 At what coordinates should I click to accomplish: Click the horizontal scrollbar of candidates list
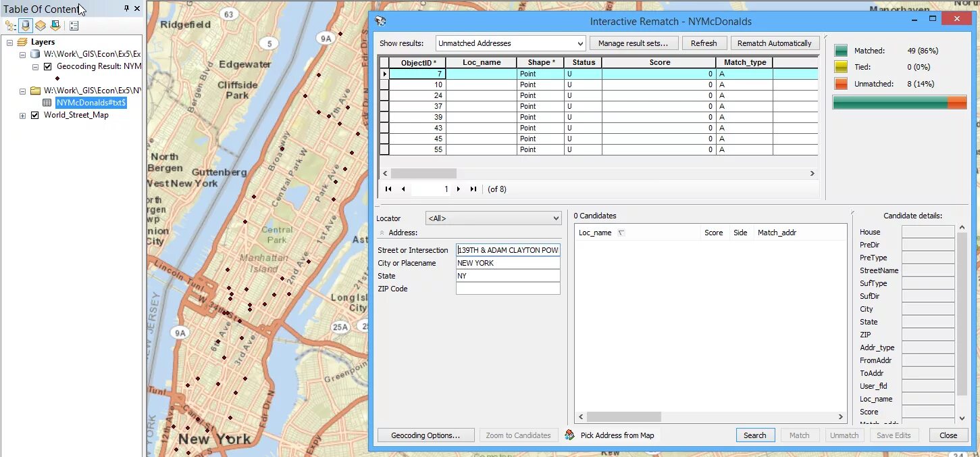click(711, 417)
